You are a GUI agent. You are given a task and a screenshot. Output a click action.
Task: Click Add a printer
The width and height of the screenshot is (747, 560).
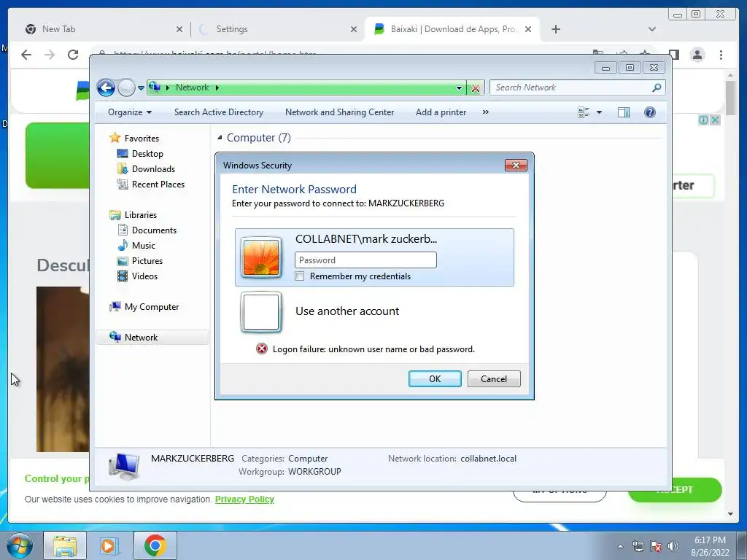[x=441, y=112]
